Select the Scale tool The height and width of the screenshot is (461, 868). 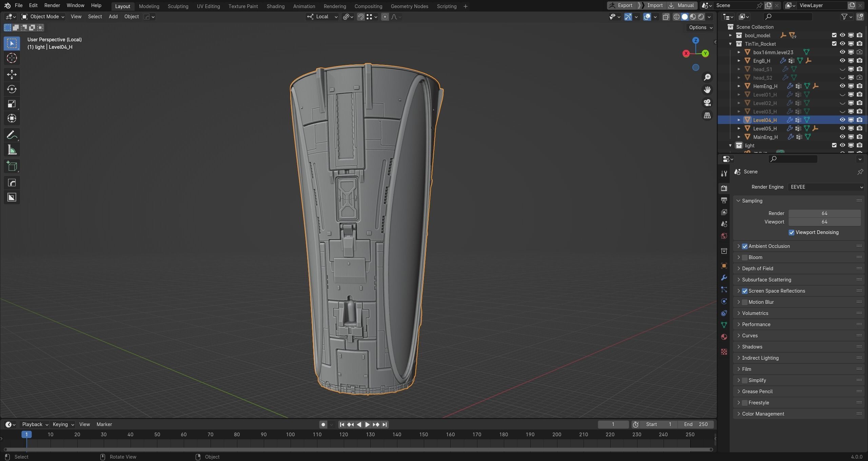[12, 104]
